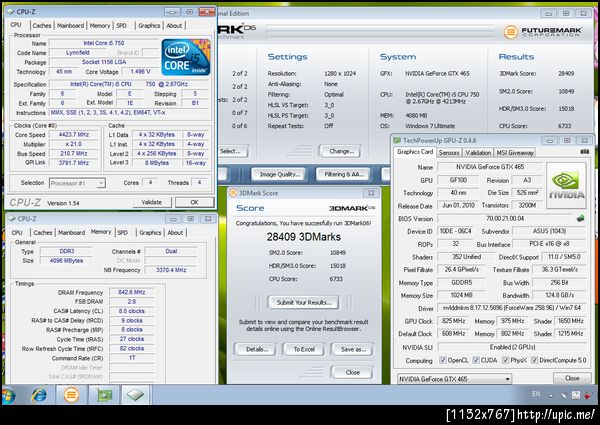
Task: Open Filtering & AA in 3DMark06
Action: 343,174
